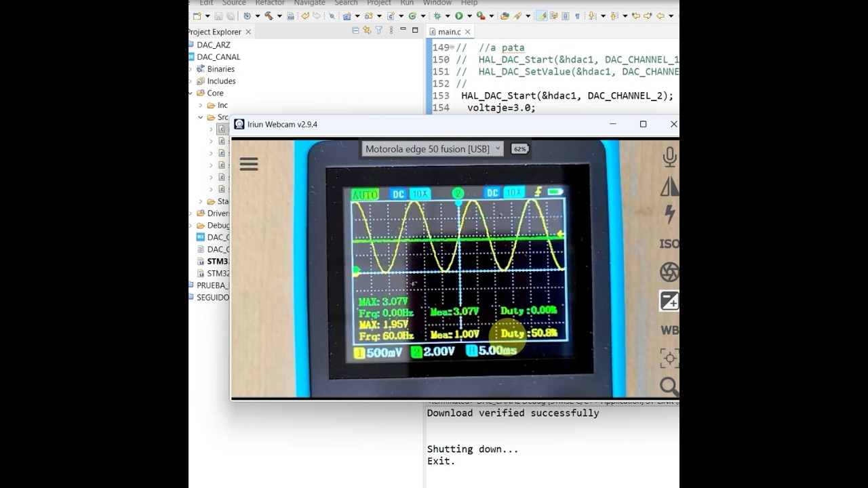Image resolution: width=868 pixels, height=488 pixels.
Task: Click the zoom magnifier icon in Iriun Webcam
Action: (669, 386)
